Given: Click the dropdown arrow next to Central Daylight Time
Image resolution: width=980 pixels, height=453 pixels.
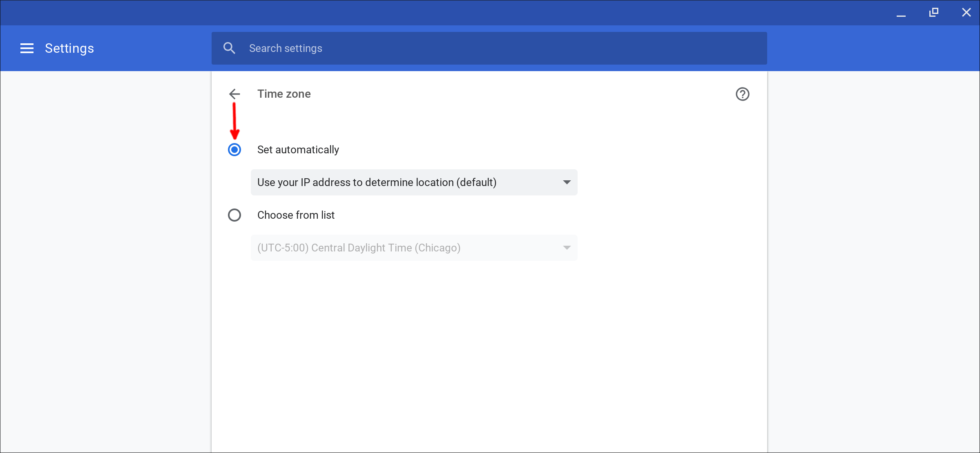Looking at the screenshot, I should click(x=567, y=248).
